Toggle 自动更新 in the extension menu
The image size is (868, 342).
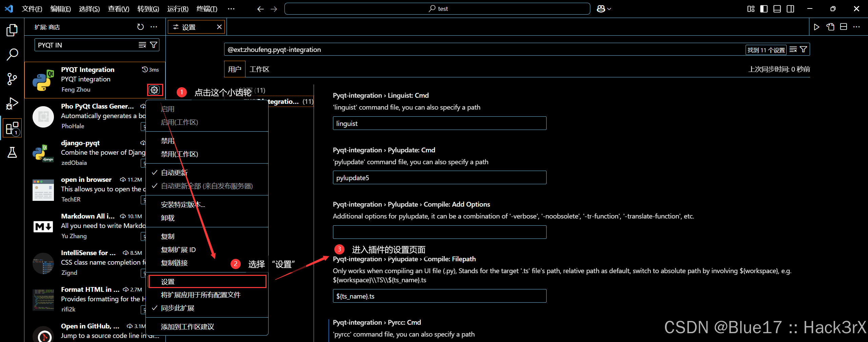point(174,172)
